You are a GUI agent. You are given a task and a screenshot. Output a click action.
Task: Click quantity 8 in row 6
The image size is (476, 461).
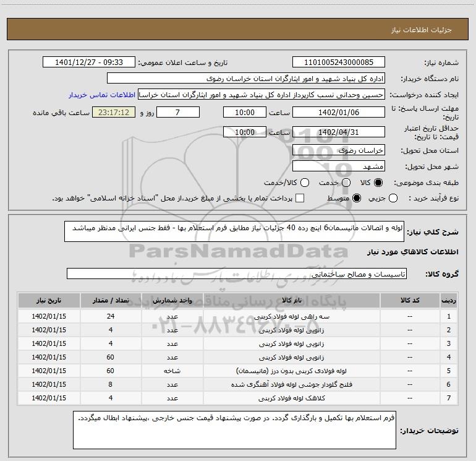(111, 384)
